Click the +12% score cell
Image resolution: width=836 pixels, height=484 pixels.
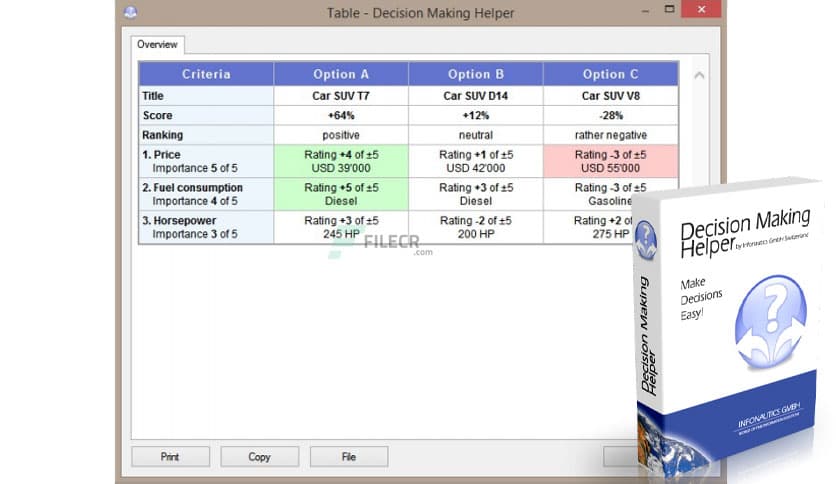[x=476, y=116]
